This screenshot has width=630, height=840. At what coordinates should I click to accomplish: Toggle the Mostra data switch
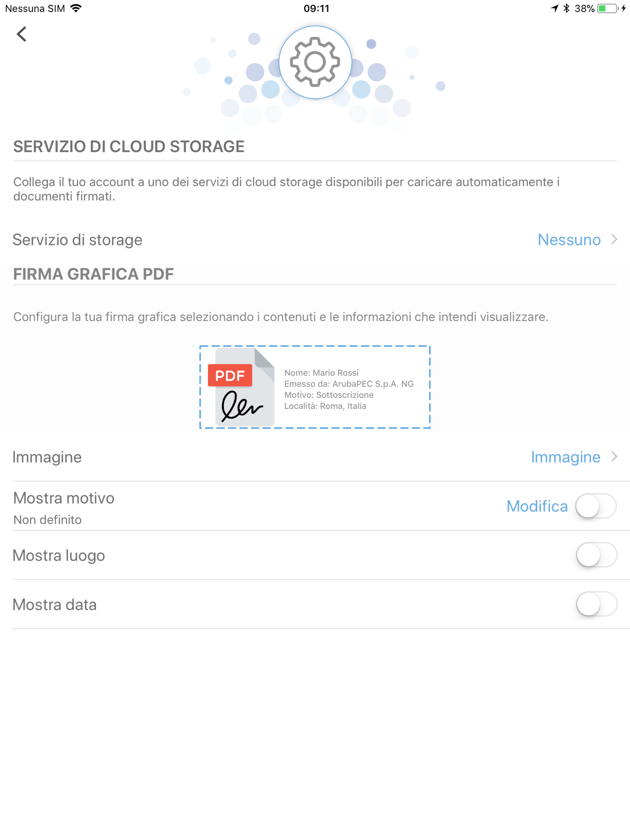pyautogui.click(x=596, y=604)
